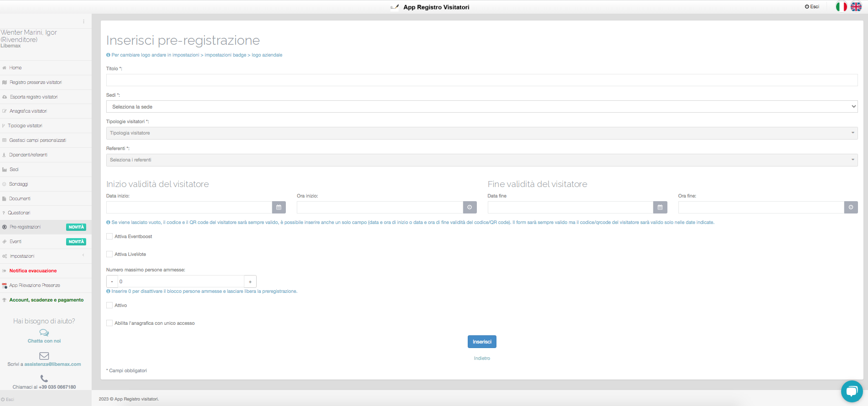This screenshot has height=406, width=868.
Task: Click the App Rilevazione Presenze icon
Action: pos(5,286)
